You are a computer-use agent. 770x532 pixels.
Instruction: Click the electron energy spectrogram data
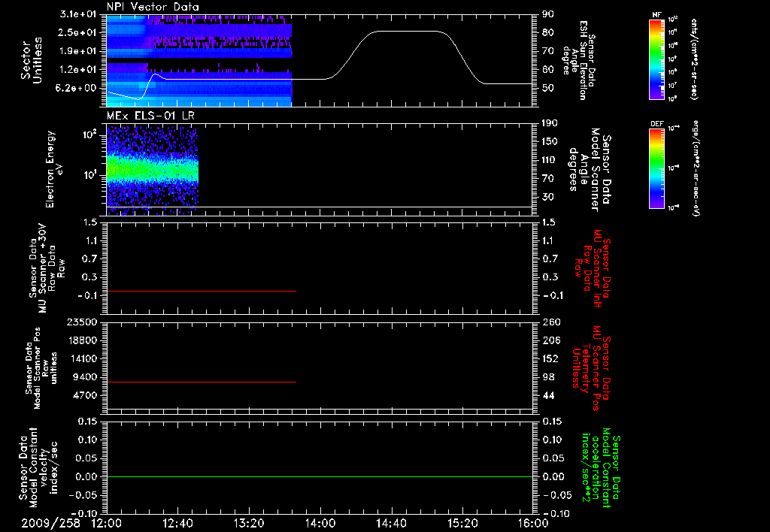152,170
